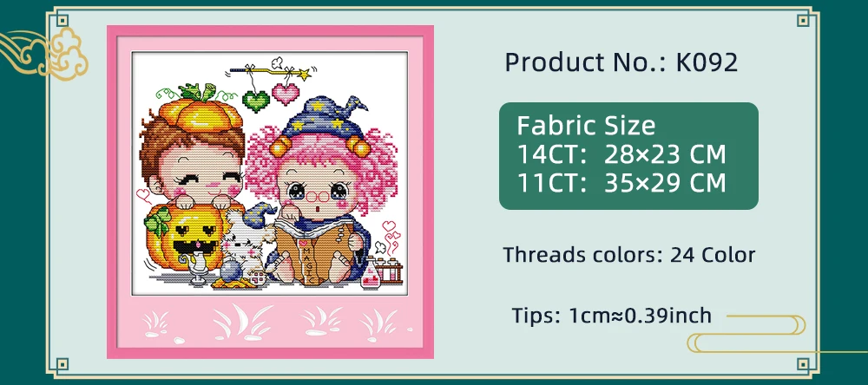Click the bottom-left square corner ornament
868x385 pixels.
62,364
